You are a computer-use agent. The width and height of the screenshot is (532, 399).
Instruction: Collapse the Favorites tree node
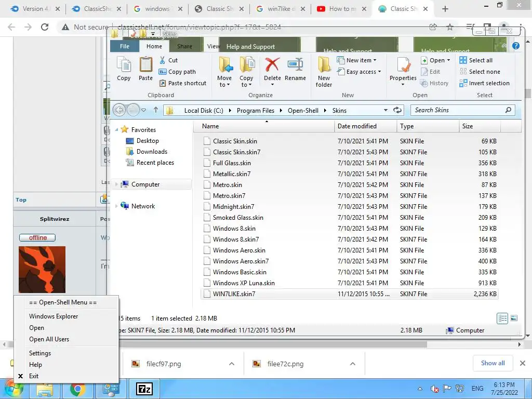click(x=116, y=129)
